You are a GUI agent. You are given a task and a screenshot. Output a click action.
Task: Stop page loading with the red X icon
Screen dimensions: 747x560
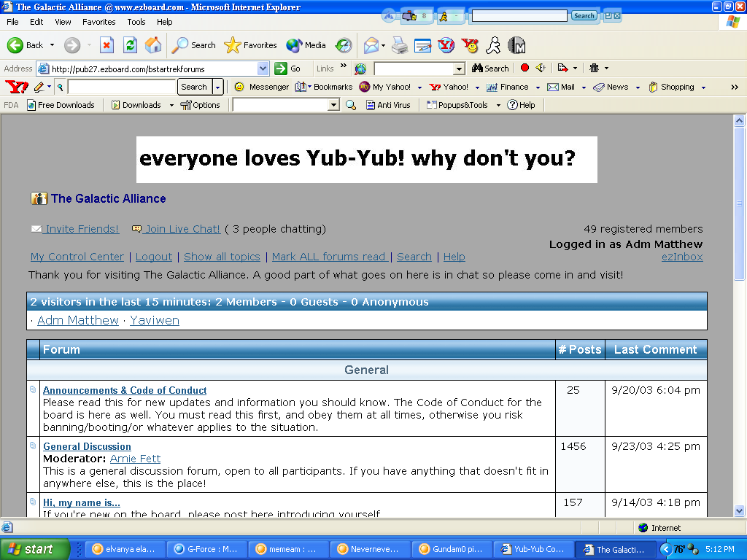pyautogui.click(x=107, y=45)
